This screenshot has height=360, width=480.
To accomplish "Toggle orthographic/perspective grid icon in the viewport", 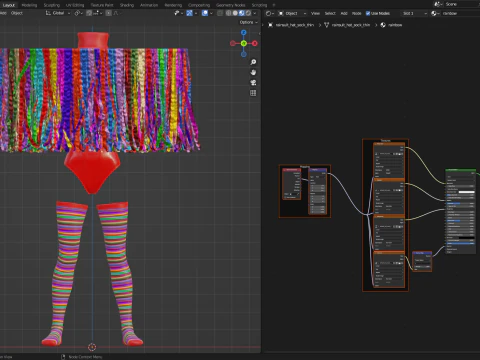I will point(253,93).
